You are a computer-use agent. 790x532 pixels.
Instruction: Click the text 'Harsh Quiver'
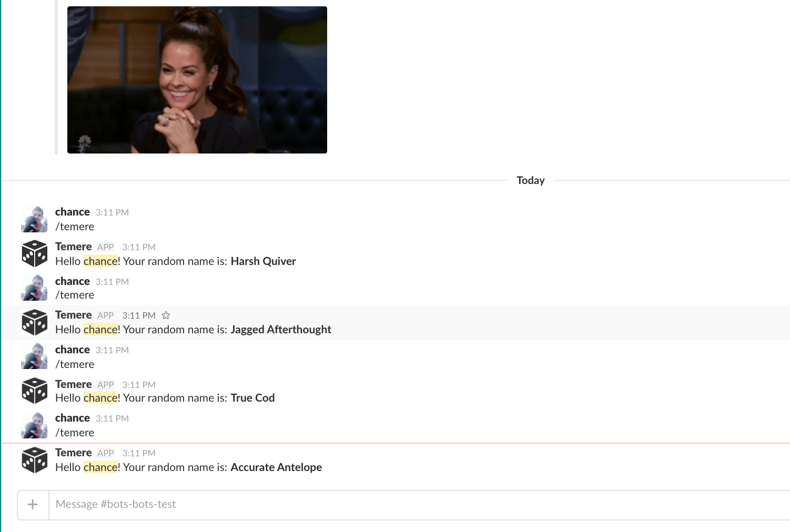point(263,261)
